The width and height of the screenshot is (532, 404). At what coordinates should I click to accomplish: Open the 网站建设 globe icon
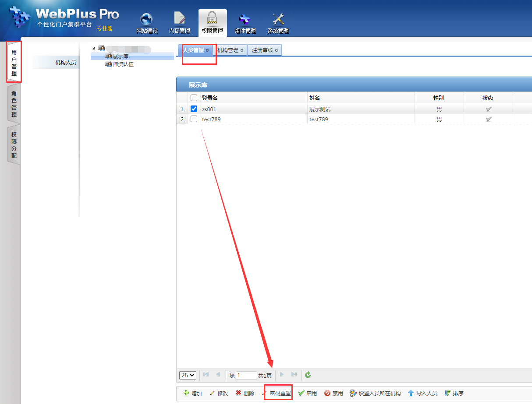coord(146,19)
